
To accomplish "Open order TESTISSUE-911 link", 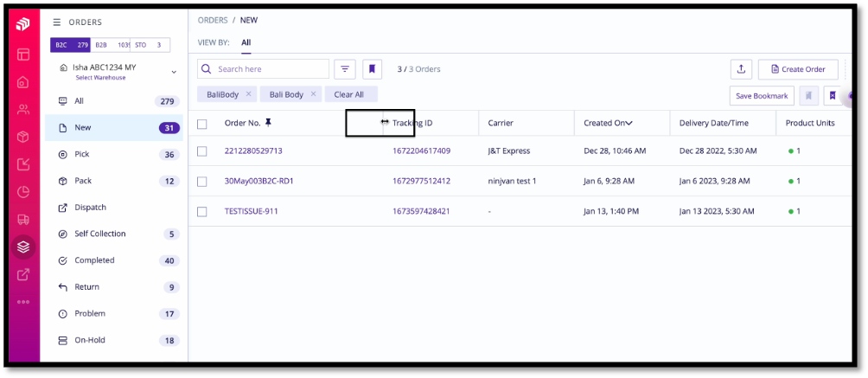I will [252, 211].
